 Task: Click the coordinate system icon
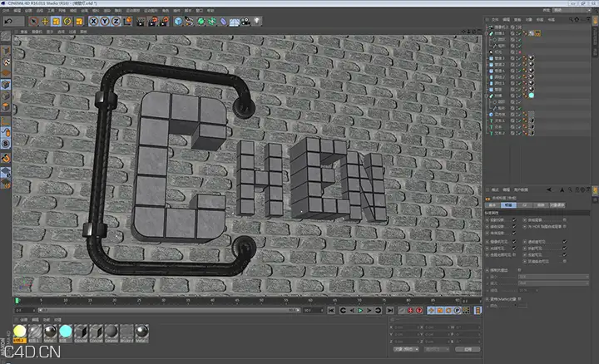pyautogui.click(x=127, y=22)
